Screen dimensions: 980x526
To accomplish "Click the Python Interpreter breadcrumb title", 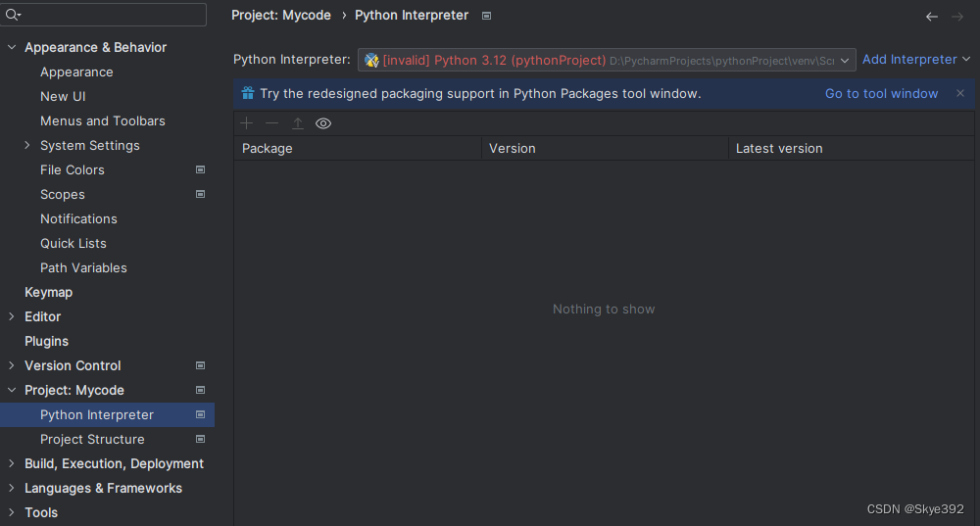I will [x=412, y=15].
